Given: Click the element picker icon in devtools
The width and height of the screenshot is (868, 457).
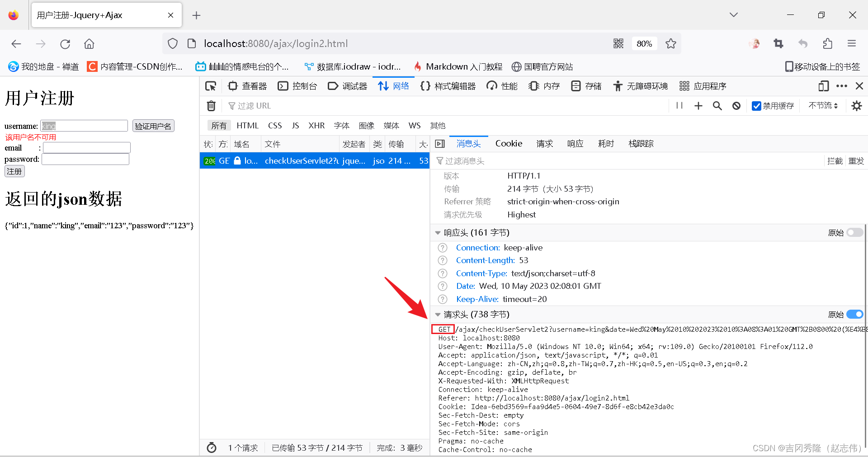Looking at the screenshot, I should [211, 86].
